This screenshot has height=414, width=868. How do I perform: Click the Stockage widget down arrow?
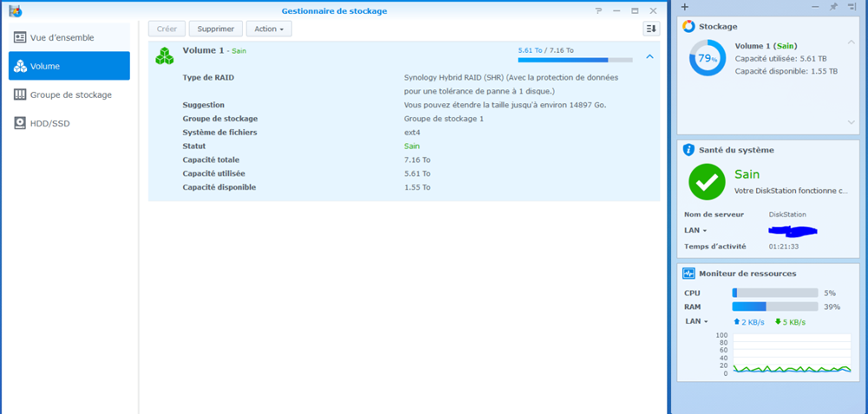[852, 122]
